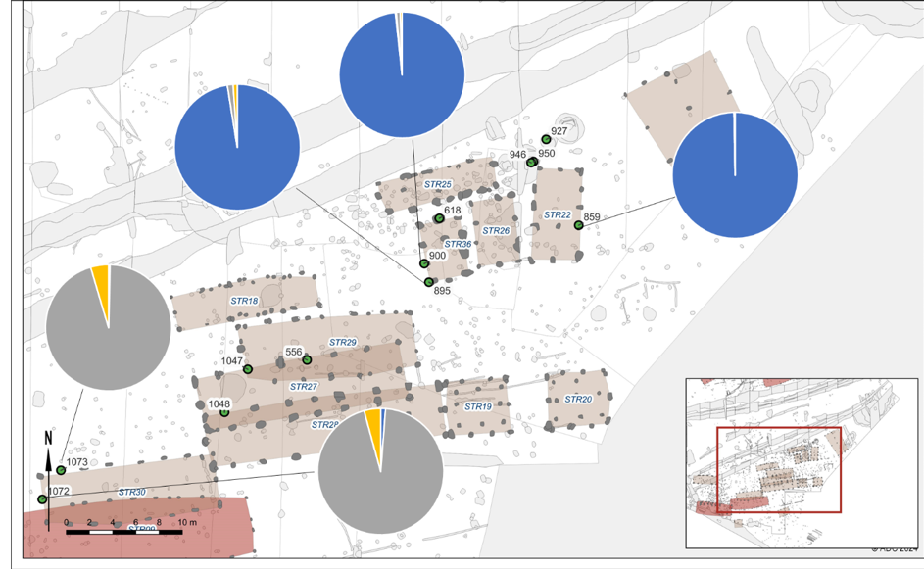Select the green marker labeled 556
The height and width of the screenshot is (569, 924).
click(307, 359)
